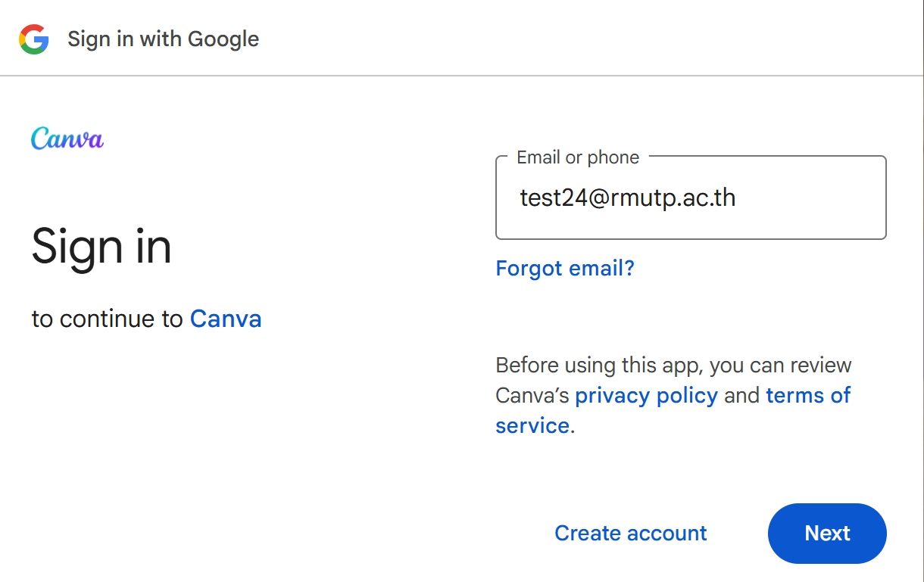The width and height of the screenshot is (924, 582).
Task: Click the Create account button
Action: (x=631, y=533)
